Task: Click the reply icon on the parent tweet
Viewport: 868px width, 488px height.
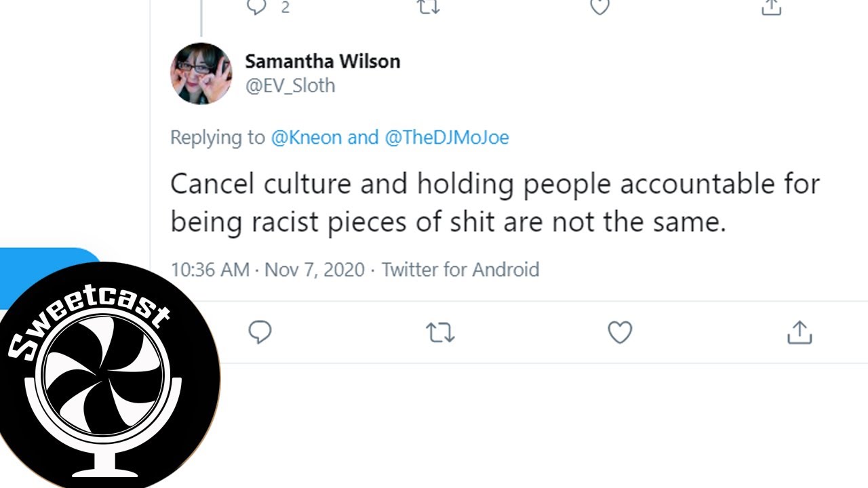Action: [x=256, y=7]
